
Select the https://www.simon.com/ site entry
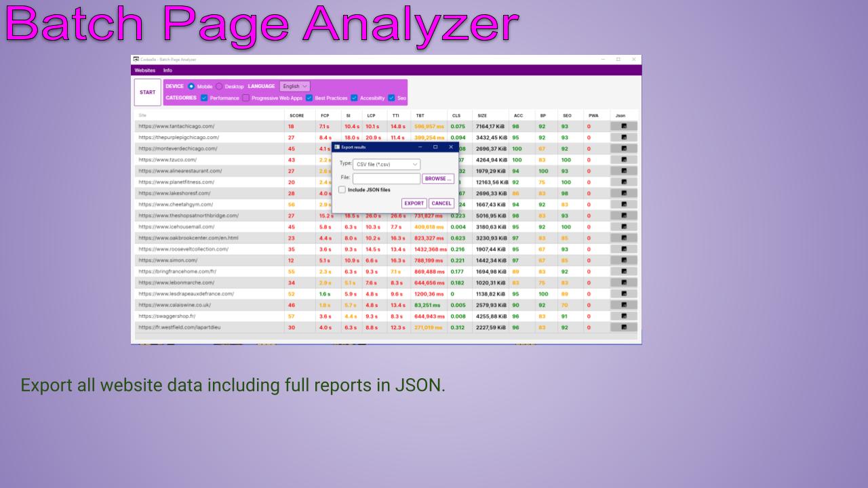168,260
